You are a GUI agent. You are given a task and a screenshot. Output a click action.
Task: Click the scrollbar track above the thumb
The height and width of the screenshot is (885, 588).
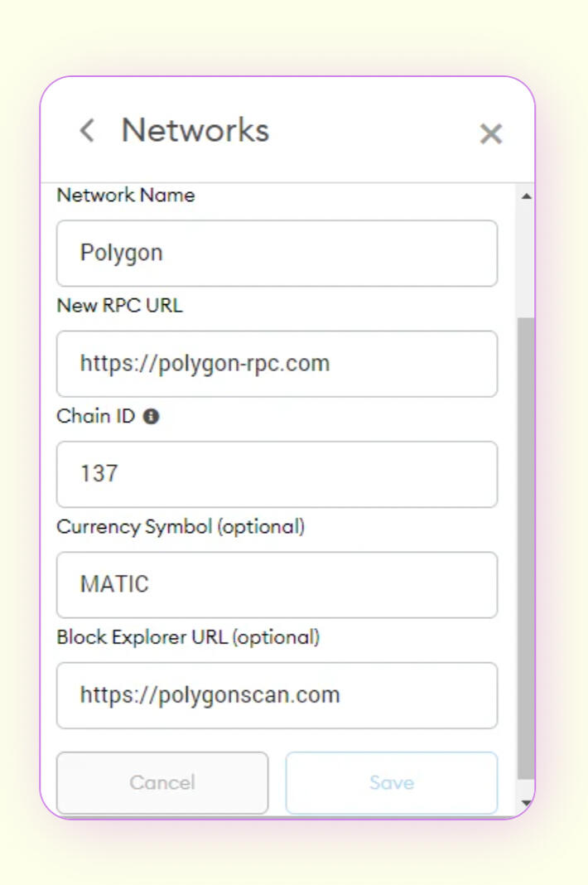click(x=526, y=257)
